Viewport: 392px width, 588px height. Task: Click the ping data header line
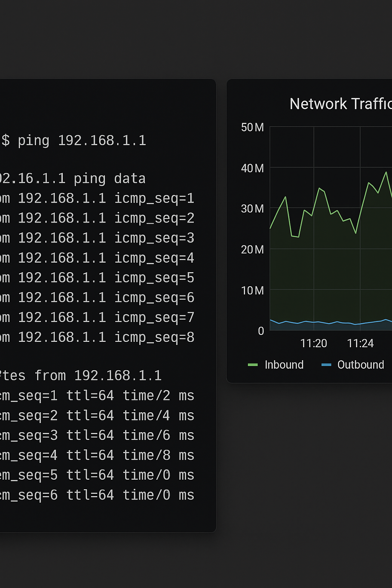pos(73,179)
